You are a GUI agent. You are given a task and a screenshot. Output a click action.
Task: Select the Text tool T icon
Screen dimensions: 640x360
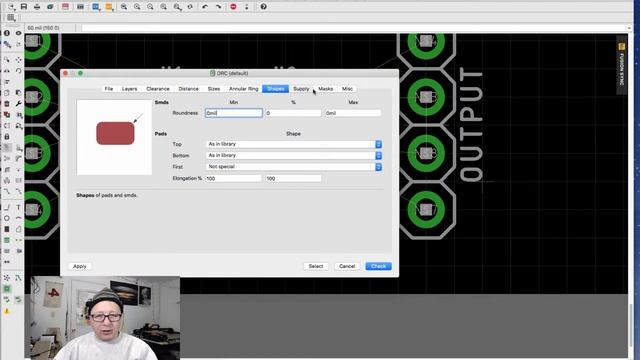pos(18,207)
